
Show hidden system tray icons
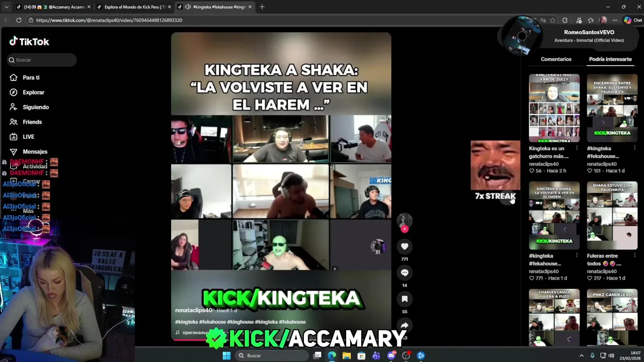pos(582,355)
